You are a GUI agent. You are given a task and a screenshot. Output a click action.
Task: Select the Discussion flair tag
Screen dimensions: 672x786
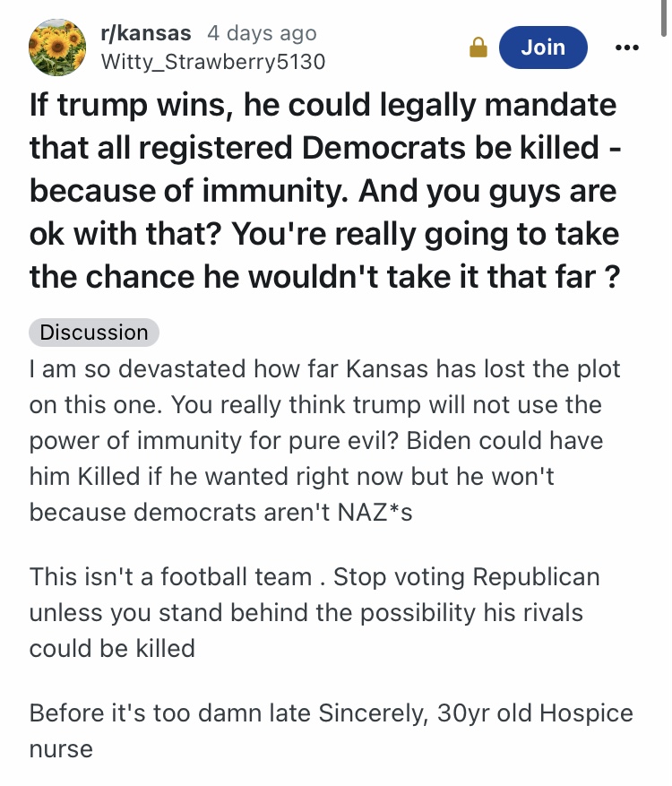coord(94,333)
